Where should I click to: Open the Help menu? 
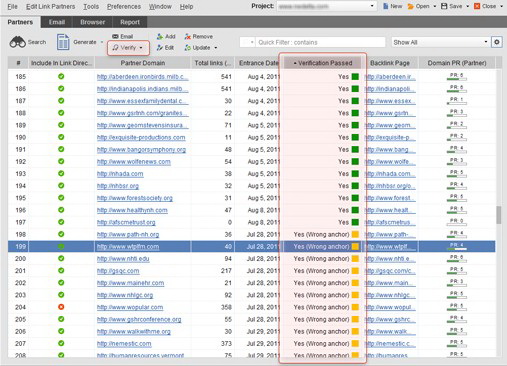(186, 6)
